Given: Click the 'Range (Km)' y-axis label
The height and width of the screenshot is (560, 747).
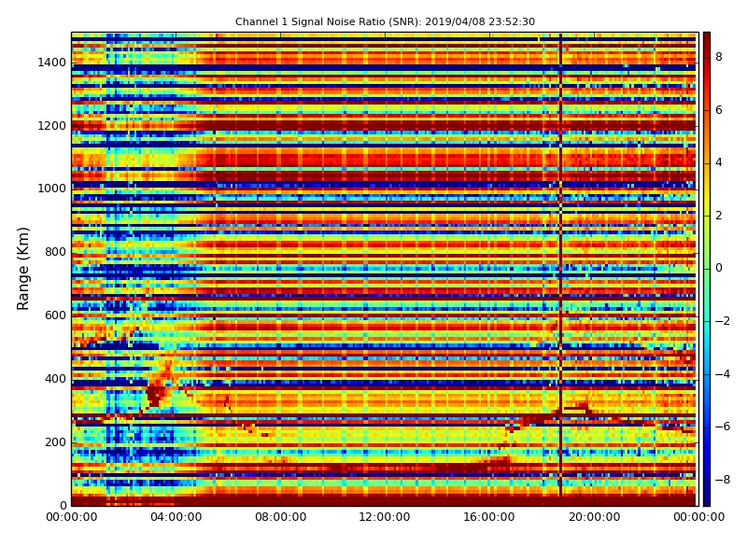Looking at the screenshot, I should (x=22, y=269).
